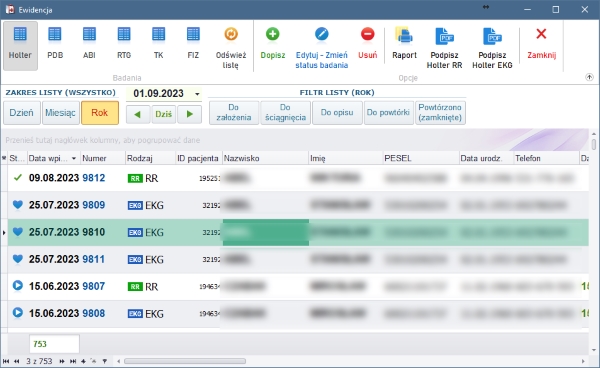Click the horizontal scrollbar at the bottom
600x368 pixels.
(185, 361)
